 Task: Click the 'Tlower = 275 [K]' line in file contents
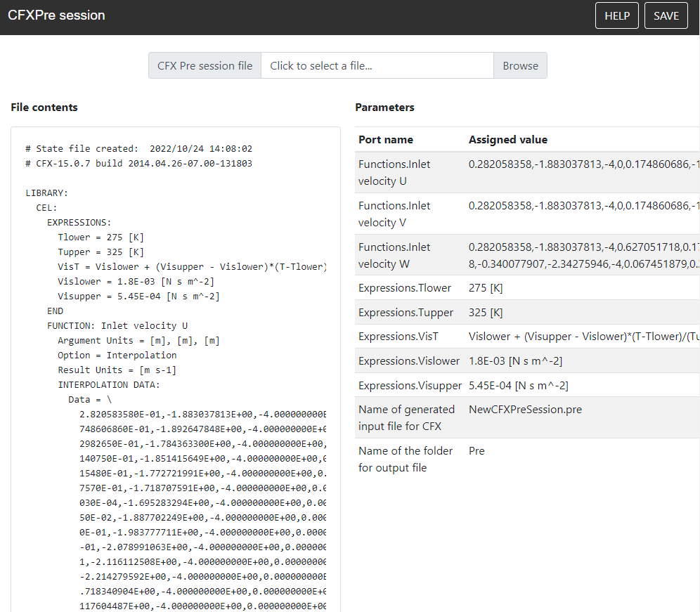101,237
